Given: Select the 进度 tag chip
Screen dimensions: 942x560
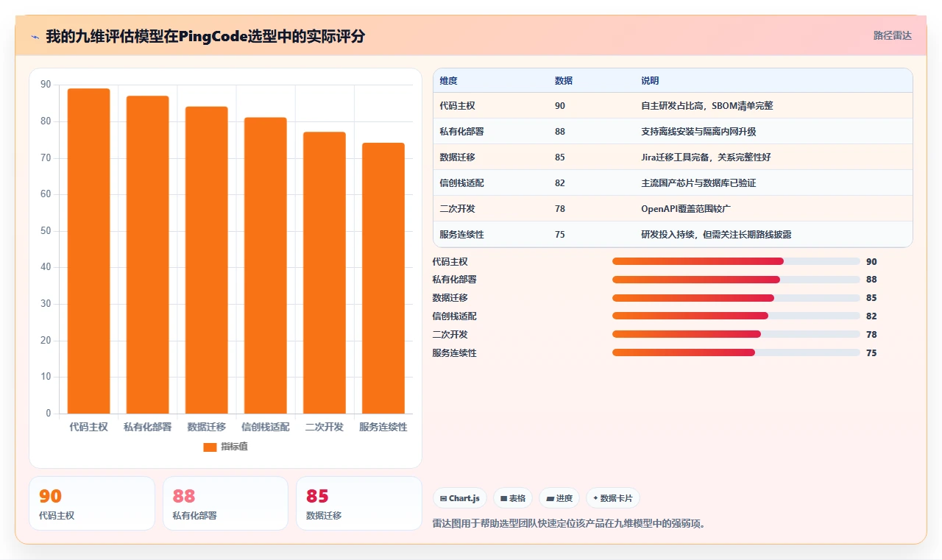Looking at the screenshot, I should [x=559, y=498].
